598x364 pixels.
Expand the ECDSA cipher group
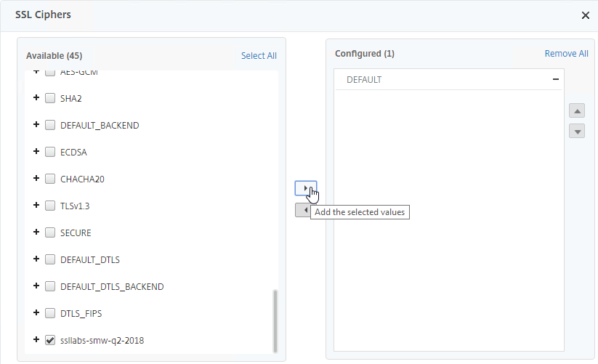point(36,151)
